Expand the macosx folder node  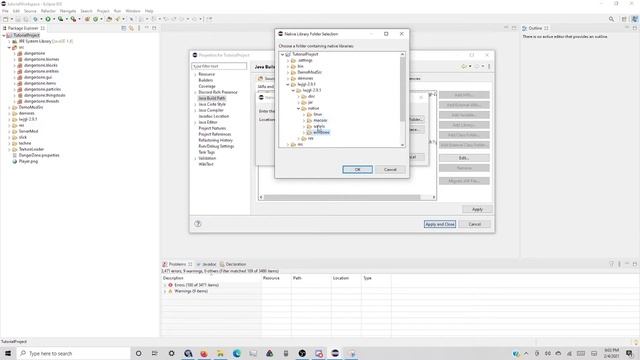click(304, 120)
